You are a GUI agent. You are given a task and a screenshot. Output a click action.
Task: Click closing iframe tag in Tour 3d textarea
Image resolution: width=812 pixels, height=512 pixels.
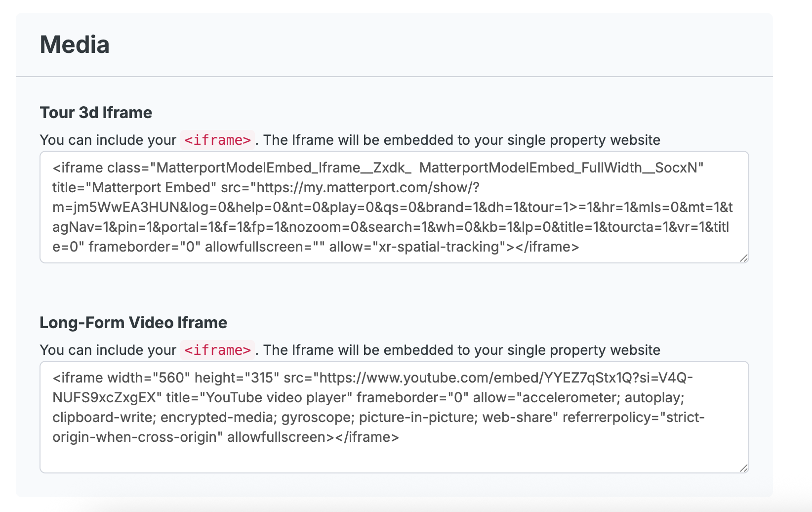point(547,247)
